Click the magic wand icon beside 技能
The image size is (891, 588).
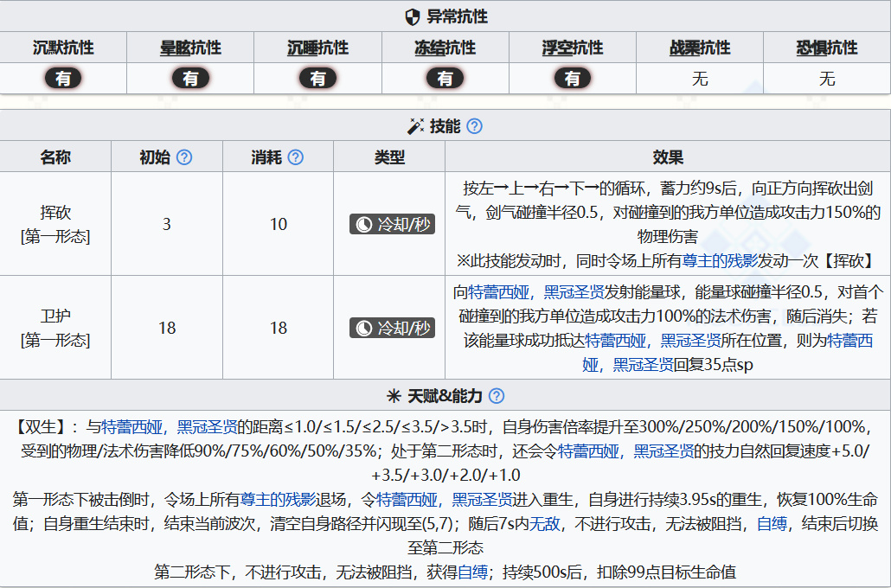[416, 126]
